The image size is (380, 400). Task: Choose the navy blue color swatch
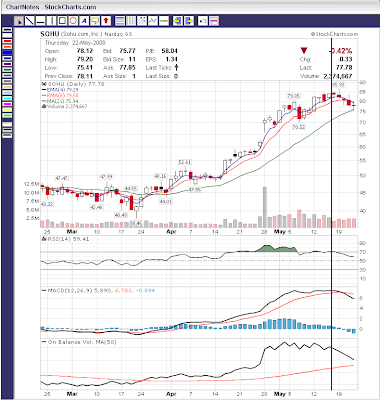pyautogui.click(x=7, y=58)
